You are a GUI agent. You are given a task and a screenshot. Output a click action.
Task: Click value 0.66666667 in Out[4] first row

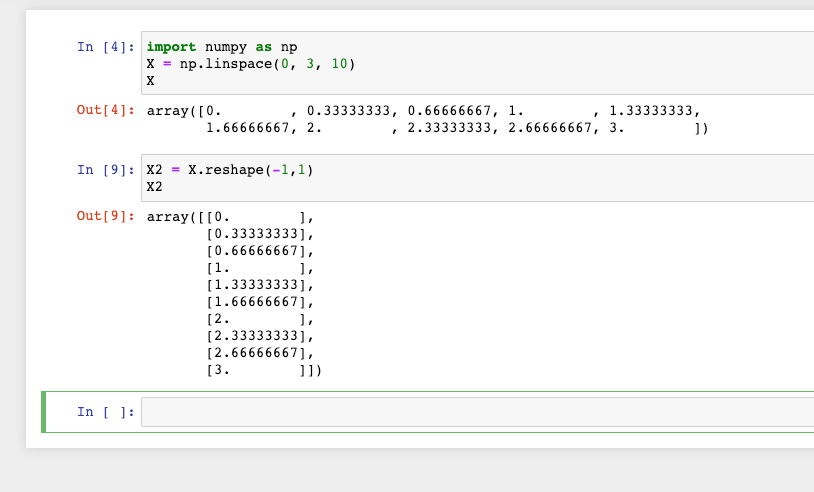click(x=449, y=111)
